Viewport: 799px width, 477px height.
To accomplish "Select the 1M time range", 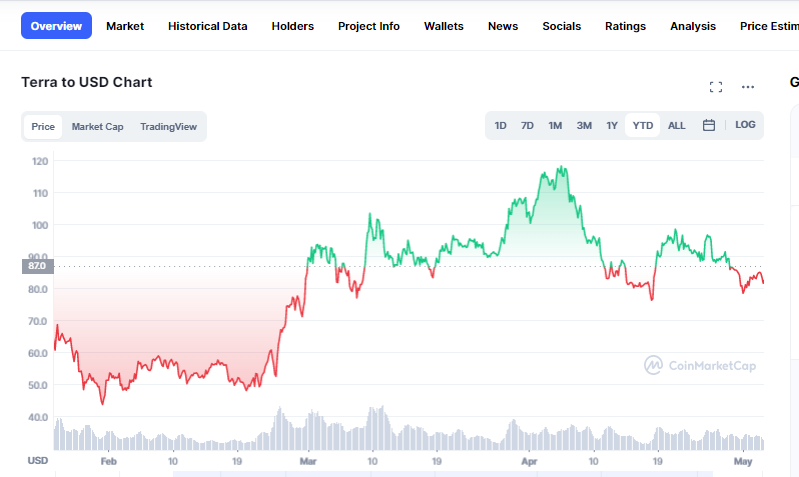I will [555, 125].
